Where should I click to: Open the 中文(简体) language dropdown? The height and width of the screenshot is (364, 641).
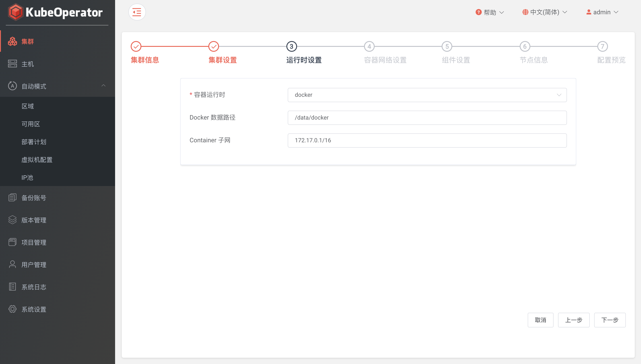544,12
